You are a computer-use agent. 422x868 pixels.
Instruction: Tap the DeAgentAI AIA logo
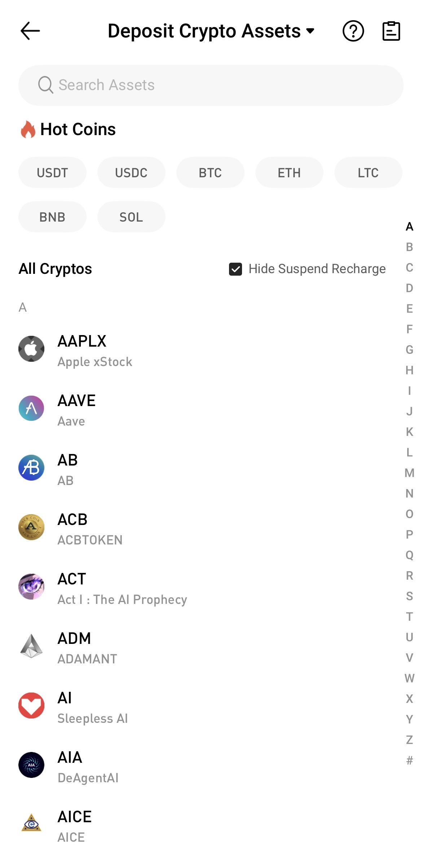[31, 765]
